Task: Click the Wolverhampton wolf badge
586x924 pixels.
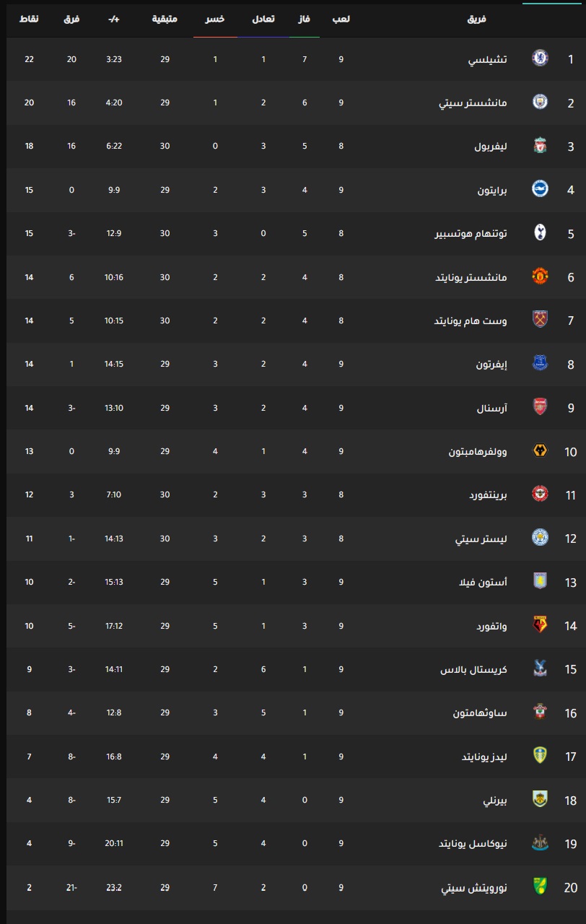Action: pos(540,451)
